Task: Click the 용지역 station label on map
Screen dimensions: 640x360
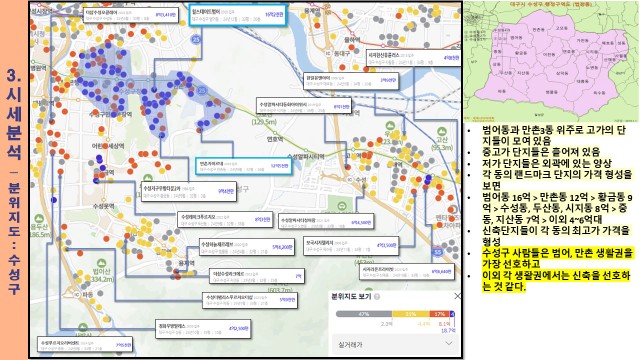Action: [187, 263]
